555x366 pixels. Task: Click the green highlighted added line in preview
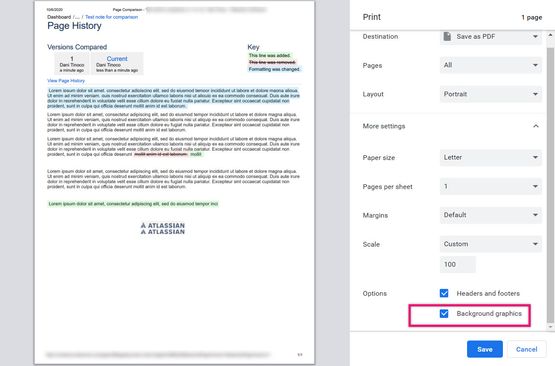(133, 204)
